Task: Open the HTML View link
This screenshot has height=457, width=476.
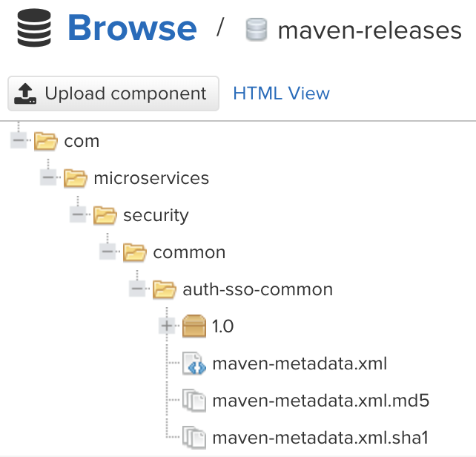Action: pyautogui.click(x=281, y=93)
